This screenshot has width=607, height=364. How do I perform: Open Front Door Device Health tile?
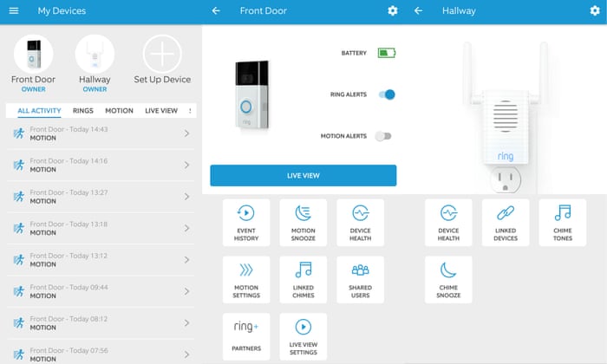361,222
